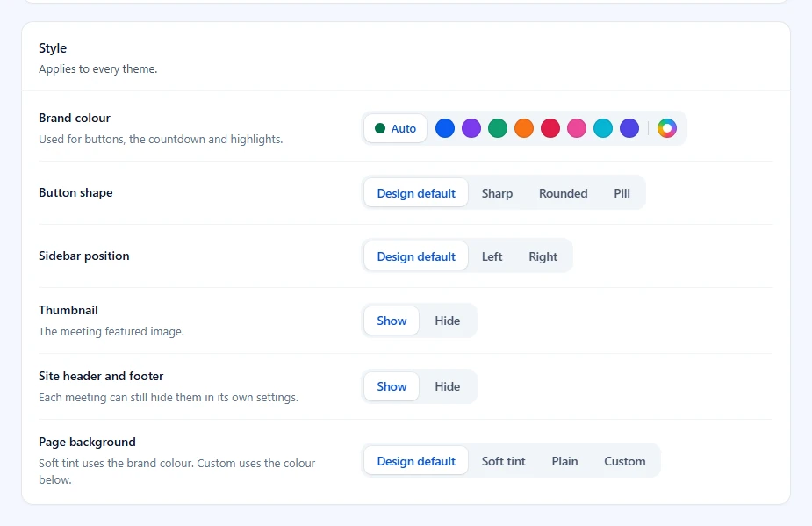Hide the Site header and footer
This screenshot has height=526, width=812.
point(448,386)
